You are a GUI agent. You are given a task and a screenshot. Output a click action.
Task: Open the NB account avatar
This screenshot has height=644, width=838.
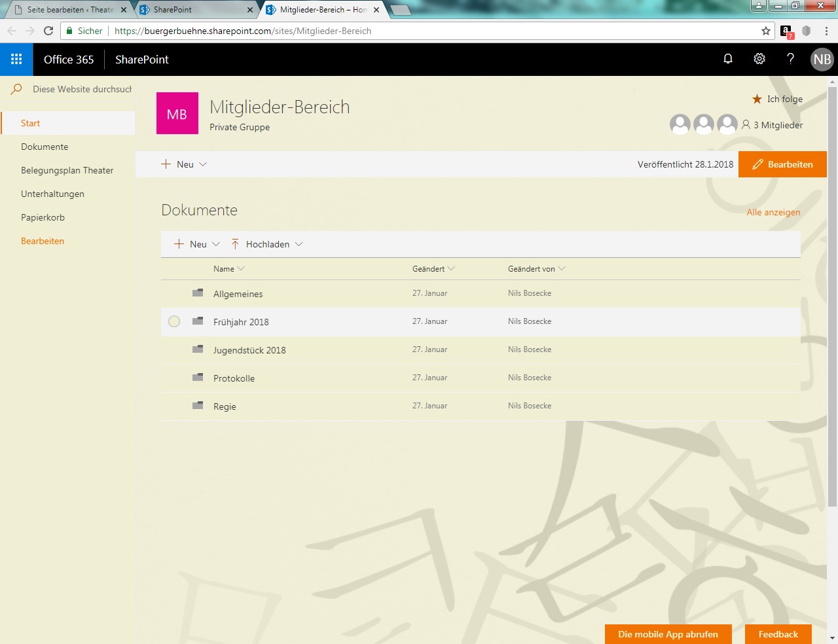click(822, 60)
